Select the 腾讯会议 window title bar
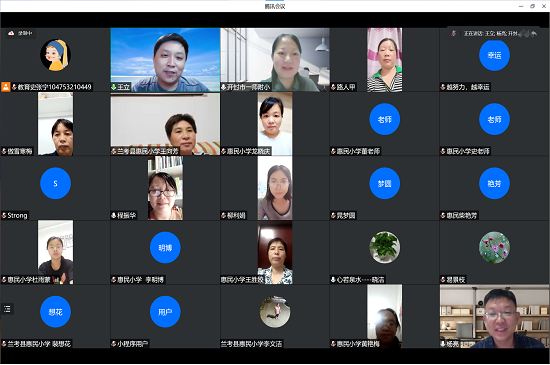The height and width of the screenshot is (365, 550). coord(275,6)
